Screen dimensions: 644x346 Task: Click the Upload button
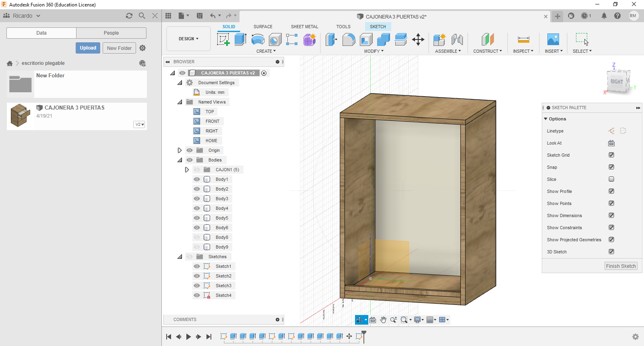pyautogui.click(x=88, y=48)
